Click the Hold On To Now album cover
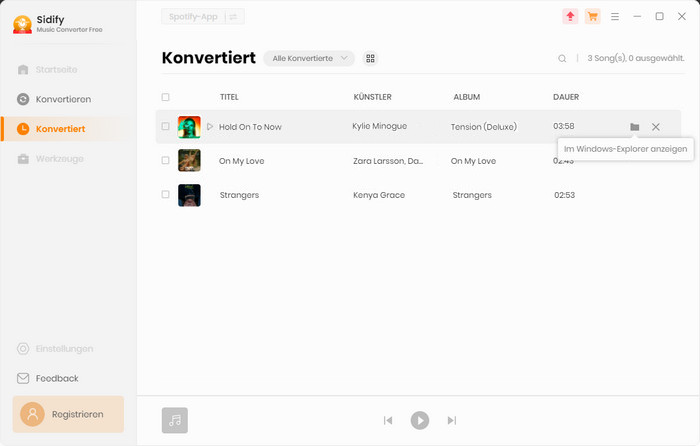The image size is (700, 446). (189, 127)
